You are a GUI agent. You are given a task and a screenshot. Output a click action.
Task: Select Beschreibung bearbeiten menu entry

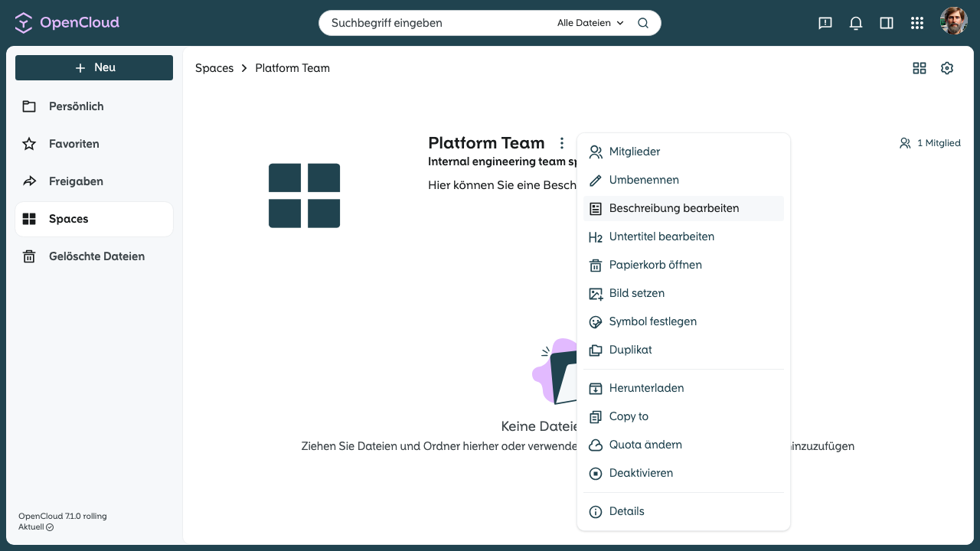coord(684,208)
